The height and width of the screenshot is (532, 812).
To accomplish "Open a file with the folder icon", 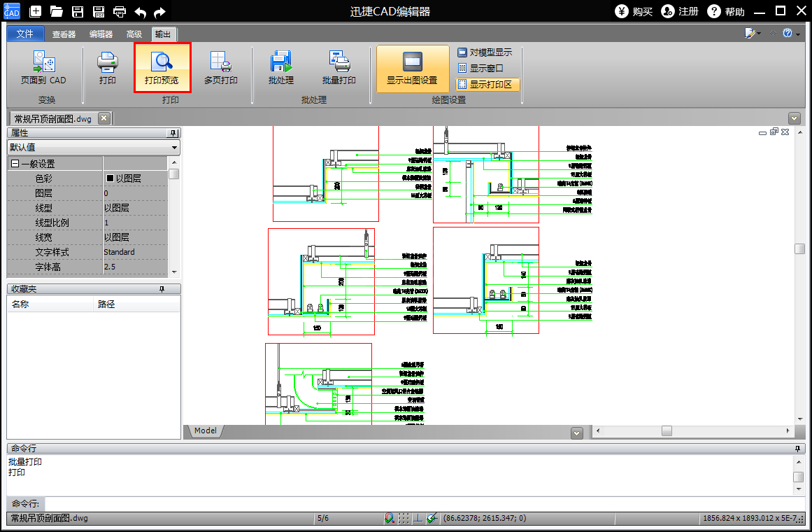I will (57, 11).
